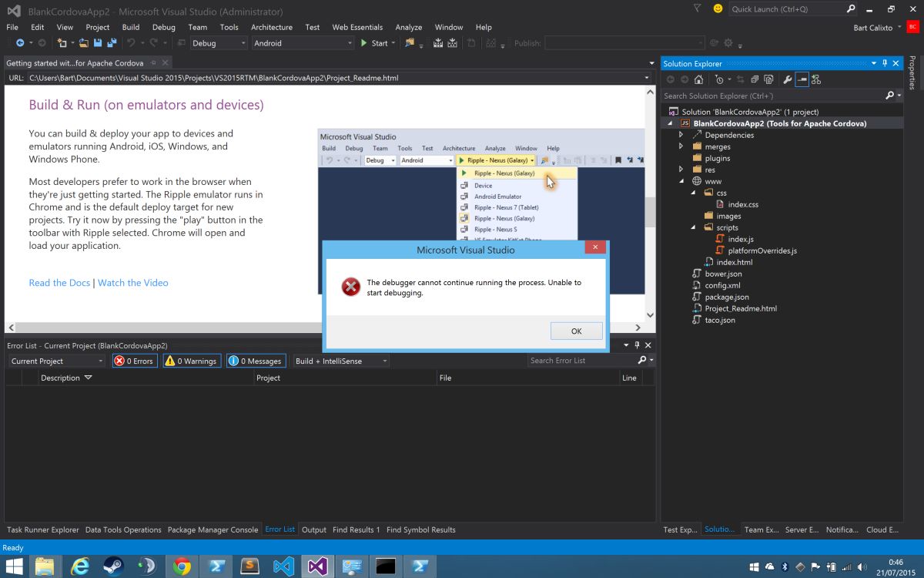The height and width of the screenshot is (578, 924).
Task: Click the Bart Calixto account name
Action: click(x=873, y=27)
